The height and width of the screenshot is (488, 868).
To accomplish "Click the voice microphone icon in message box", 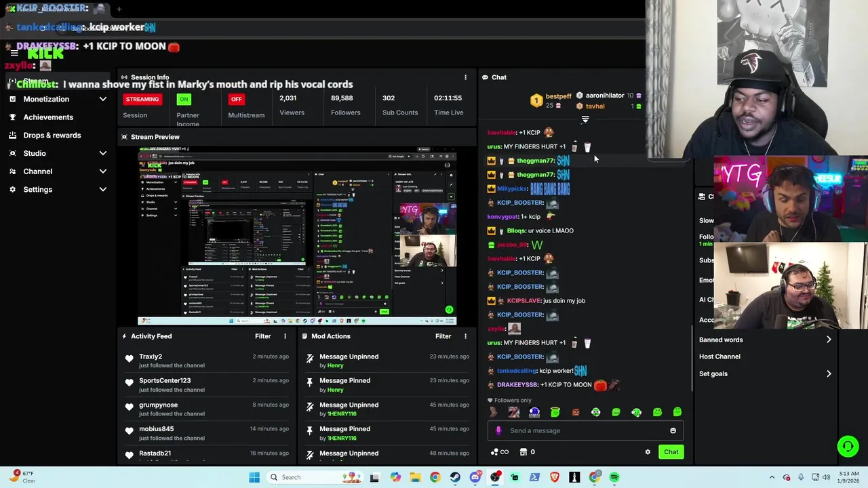I will coord(498,430).
